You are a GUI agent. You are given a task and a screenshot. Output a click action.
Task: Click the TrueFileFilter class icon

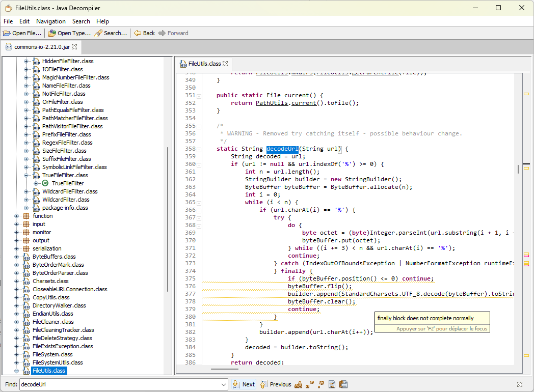pyautogui.click(x=45, y=183)
